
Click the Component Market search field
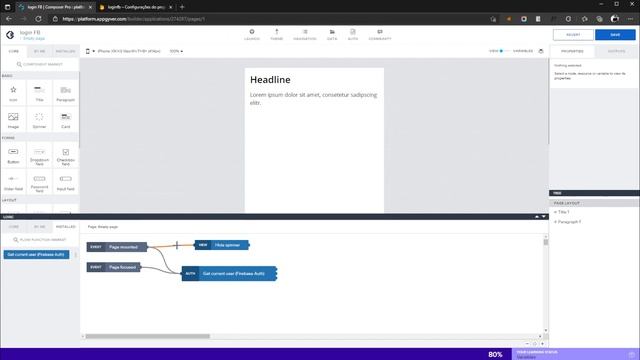coord(40,64)
